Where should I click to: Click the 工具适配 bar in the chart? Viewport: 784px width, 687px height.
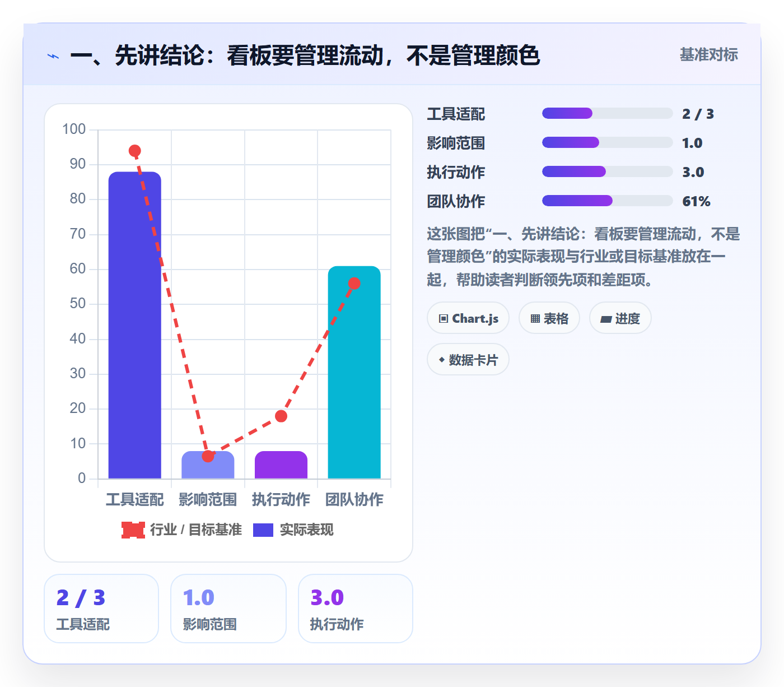click(135, 325)
